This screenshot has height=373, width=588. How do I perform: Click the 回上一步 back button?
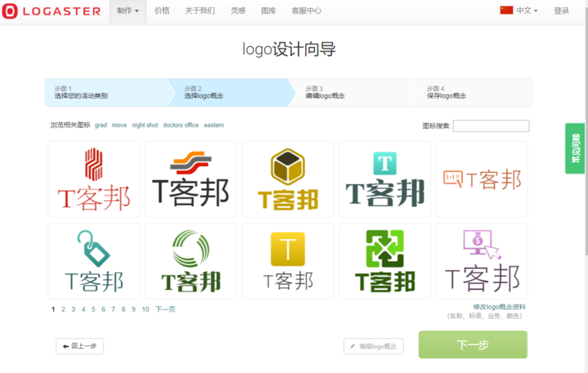click(x=80, y=346)
